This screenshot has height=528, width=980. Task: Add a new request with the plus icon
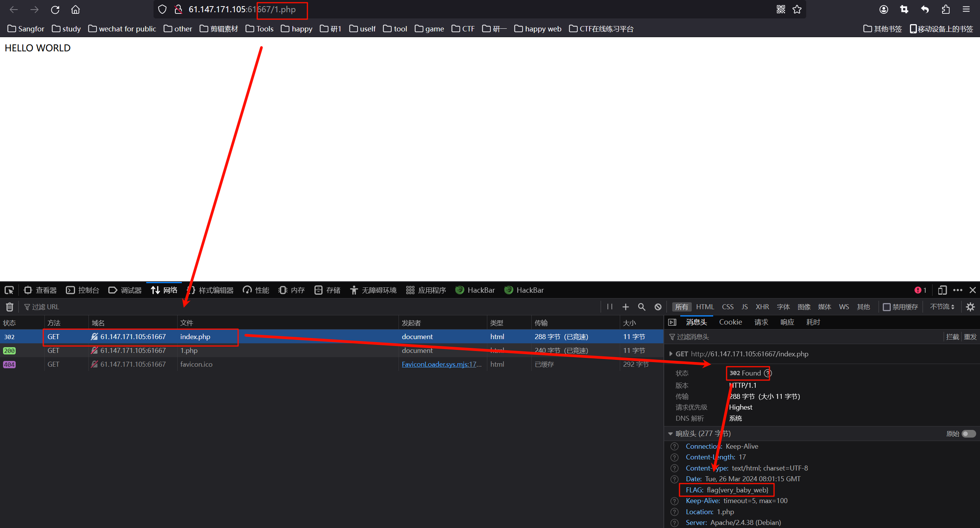pyautogui.click(x=626, y=307)
